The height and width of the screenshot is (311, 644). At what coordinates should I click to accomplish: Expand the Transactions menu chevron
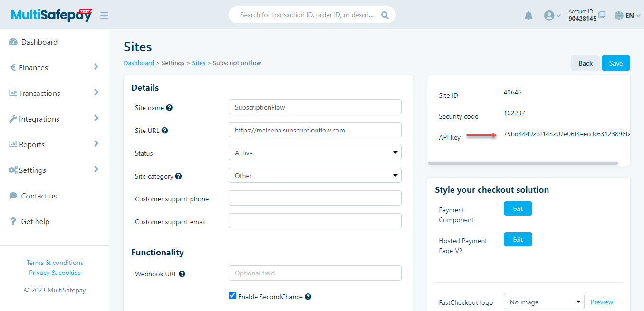pyautogui.click(x=96, y=93)
